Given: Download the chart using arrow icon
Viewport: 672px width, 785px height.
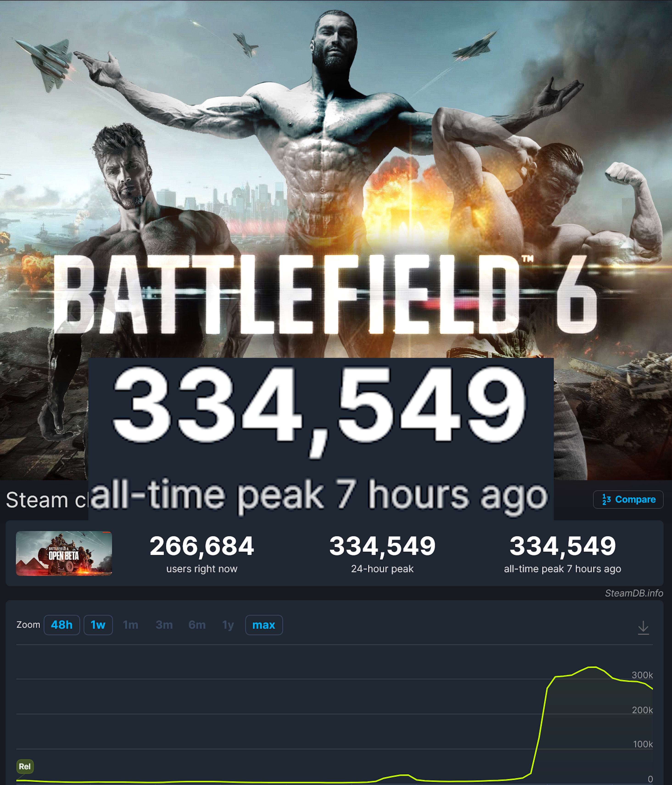Looking at the screenshot, I should (x=643, y=627).
